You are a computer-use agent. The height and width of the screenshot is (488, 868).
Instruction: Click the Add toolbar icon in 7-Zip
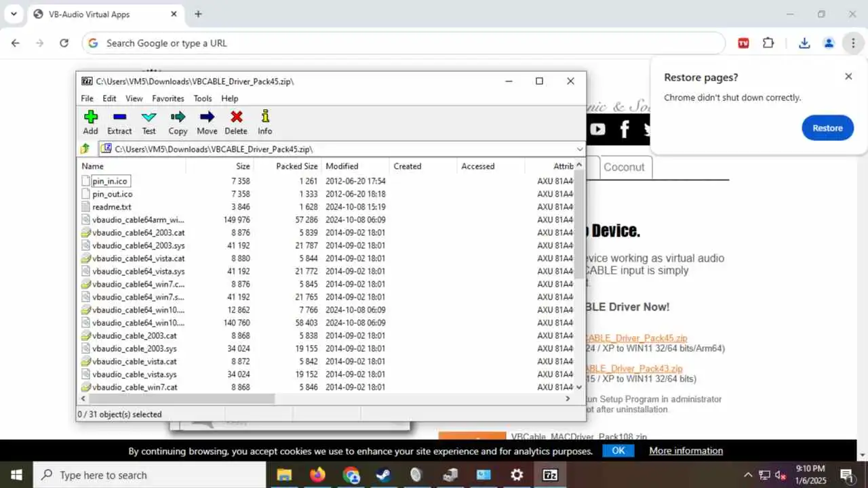90,123
